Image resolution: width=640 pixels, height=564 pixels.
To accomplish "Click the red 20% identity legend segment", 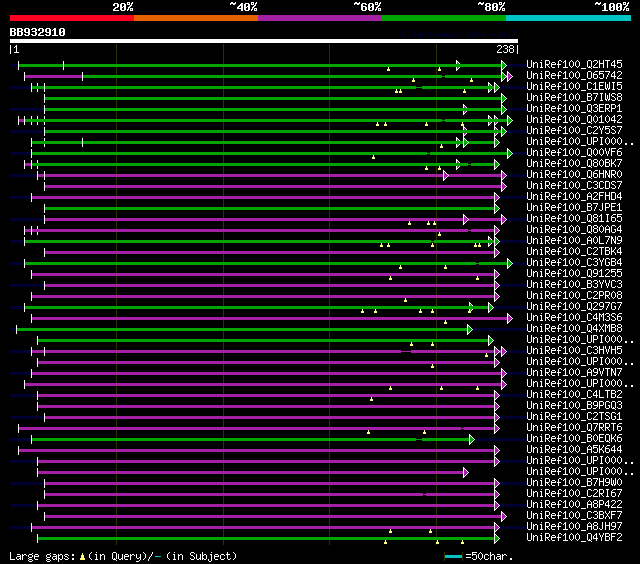I will (72, 18).
